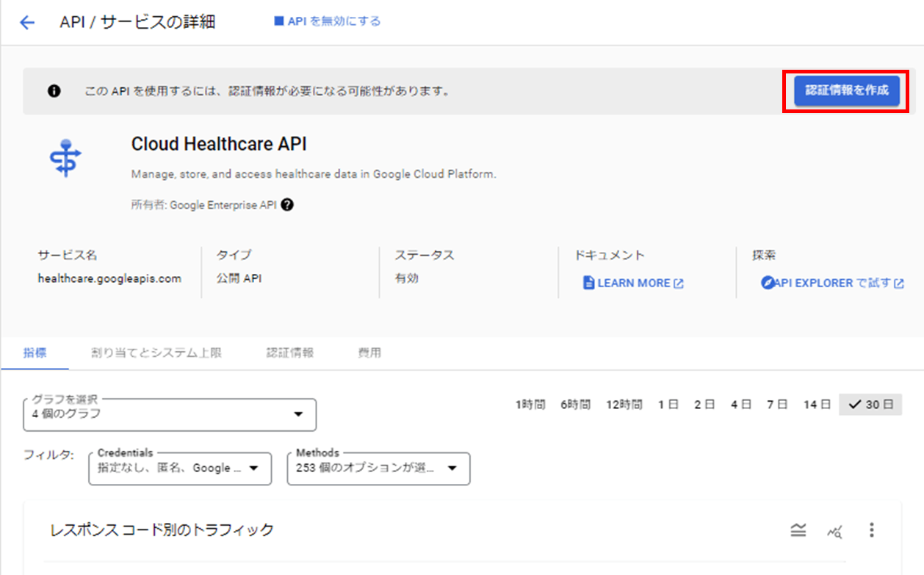Open the traffic chart overflow menu
This screenshot has height=575, width=924.
pos(871,529)
